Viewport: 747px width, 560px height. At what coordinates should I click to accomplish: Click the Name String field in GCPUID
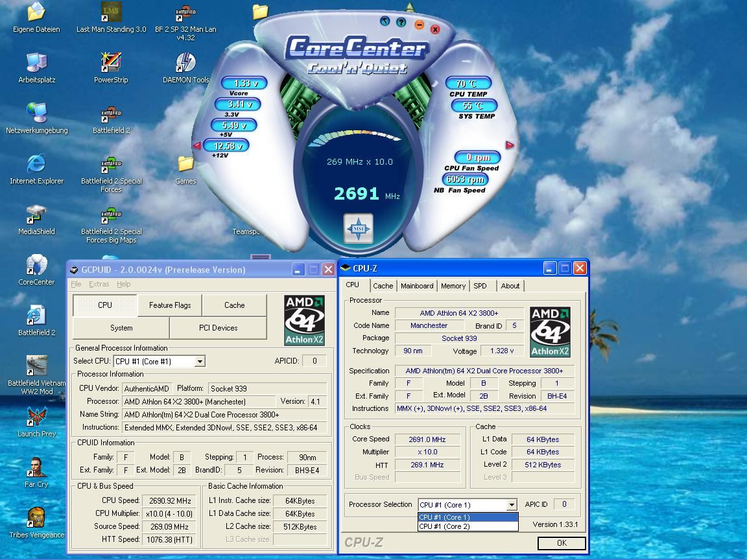224,415
